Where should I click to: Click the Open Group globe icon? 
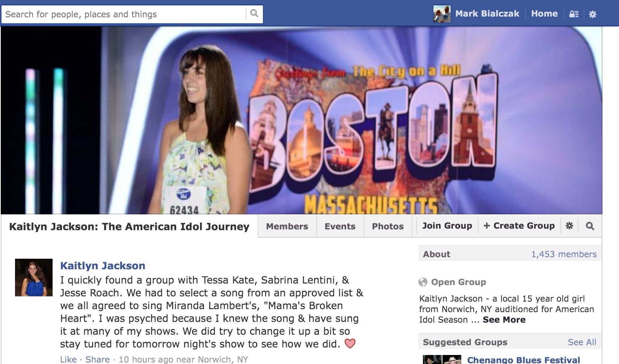423,282
